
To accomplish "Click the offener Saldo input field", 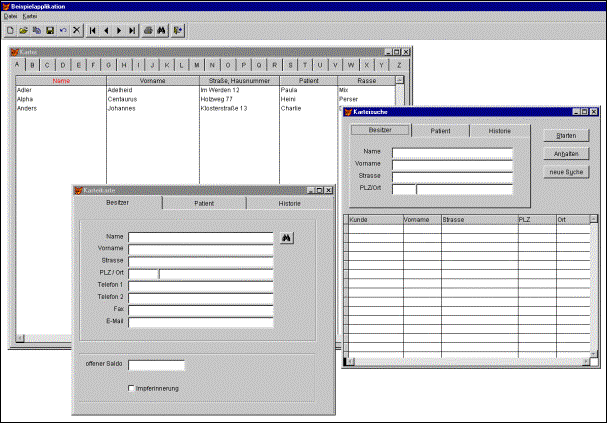I will [x=156, y=365].
